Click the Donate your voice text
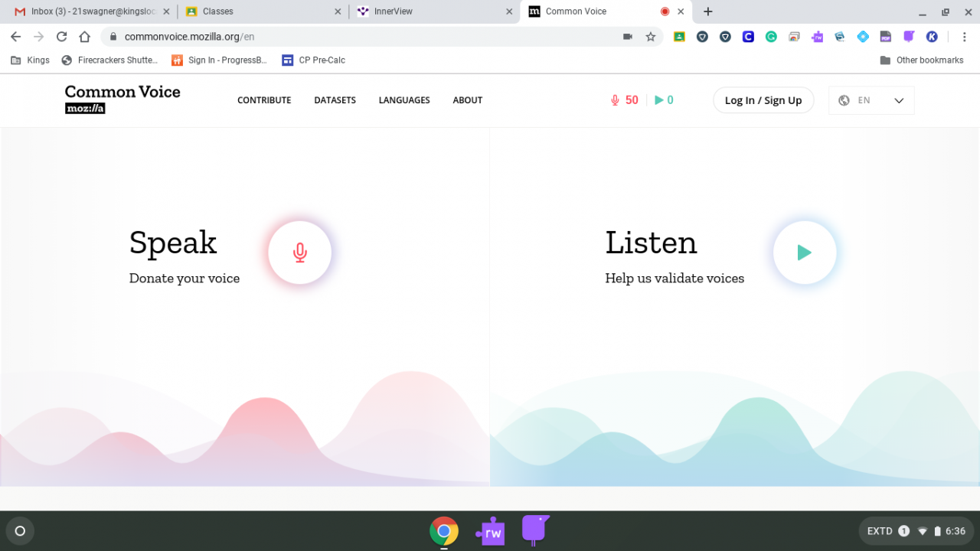Viewport: 980px width, 551px height. (185, 279)
